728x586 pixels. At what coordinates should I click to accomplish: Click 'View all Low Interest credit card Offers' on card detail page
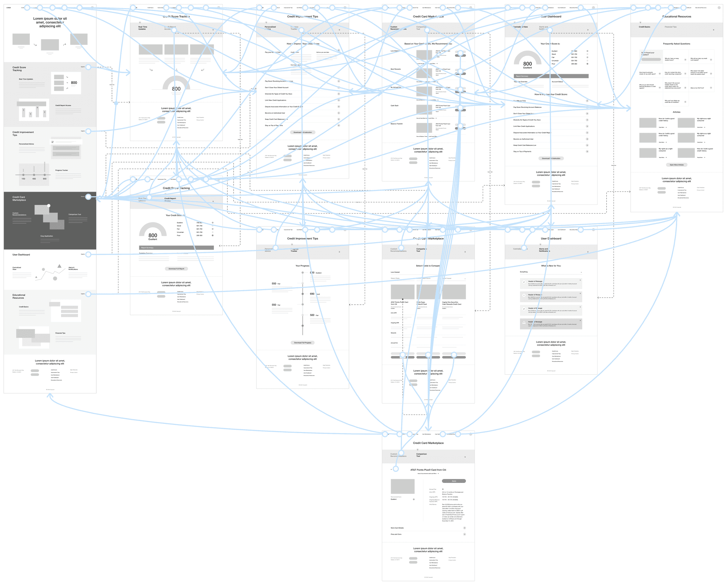click(428, 474)
